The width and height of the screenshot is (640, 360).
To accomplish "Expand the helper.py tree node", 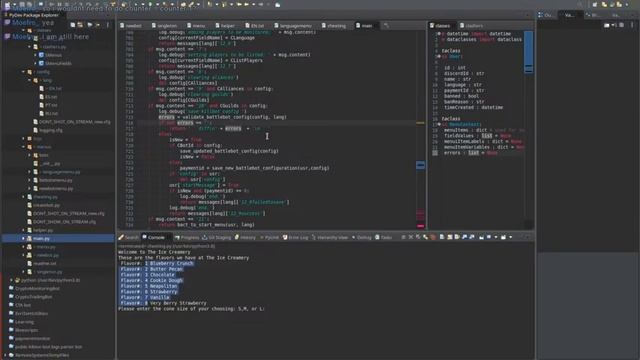I will point(23,230).
